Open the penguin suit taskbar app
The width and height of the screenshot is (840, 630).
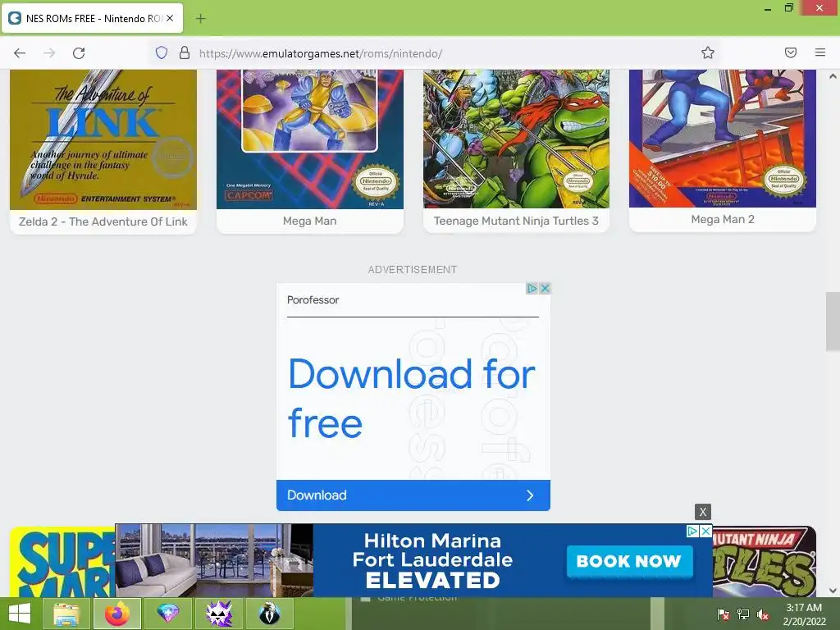point(270,614)
